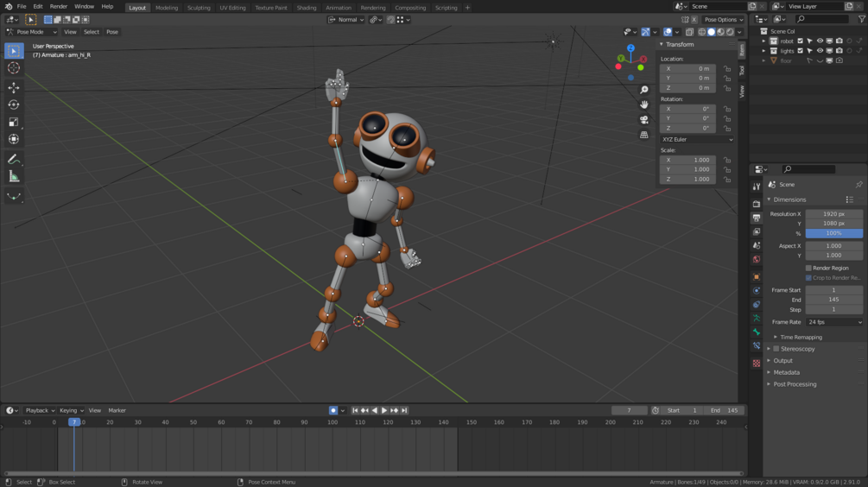Open the Pose menu in viewport header

[111, 32]
